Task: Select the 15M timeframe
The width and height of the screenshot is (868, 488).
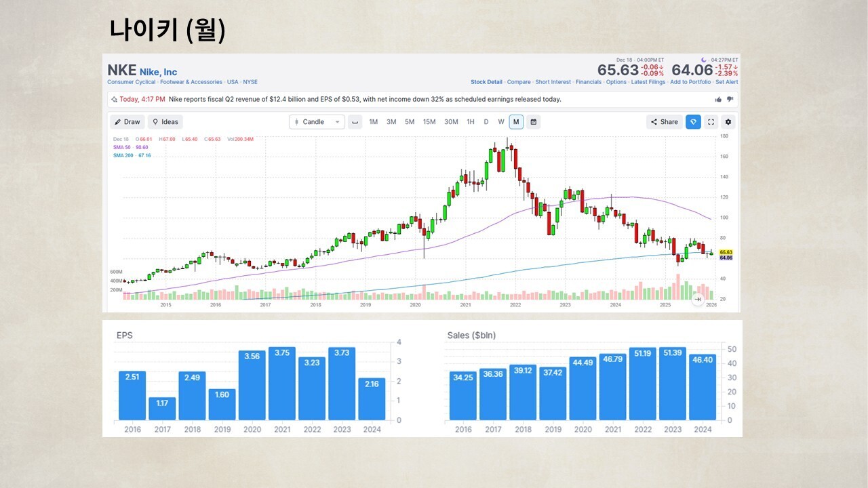Action: tap(429, 122)
